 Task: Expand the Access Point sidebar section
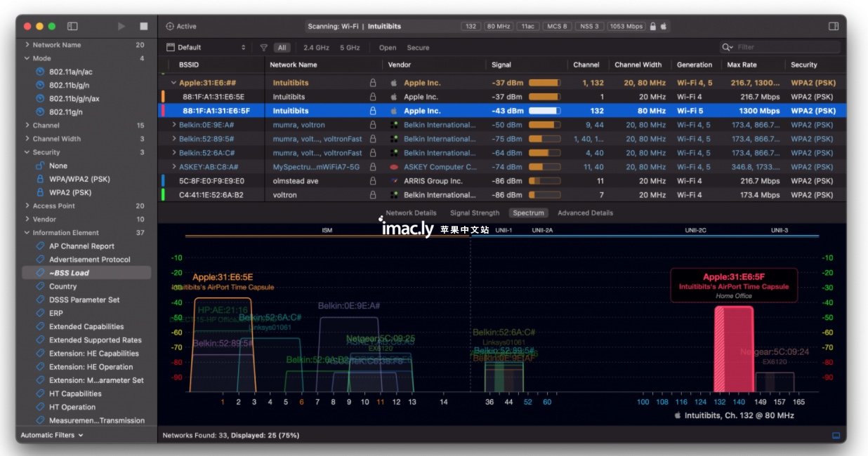[x=27, y=206]
